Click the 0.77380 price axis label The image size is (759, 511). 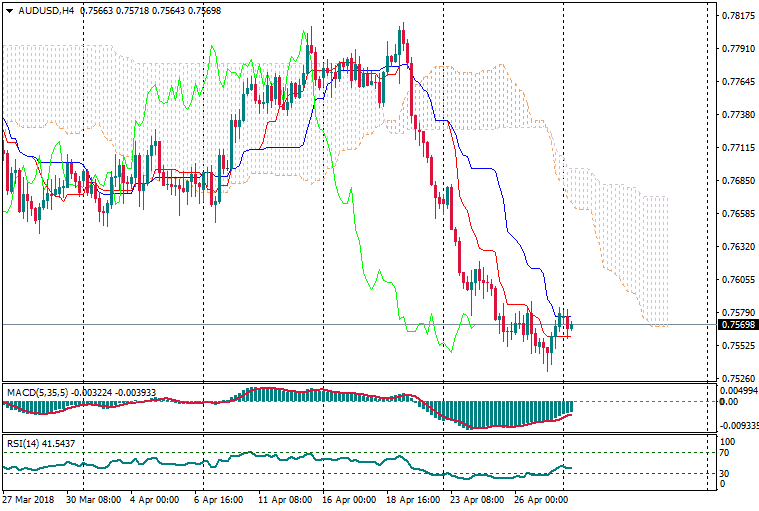[738, 115]
